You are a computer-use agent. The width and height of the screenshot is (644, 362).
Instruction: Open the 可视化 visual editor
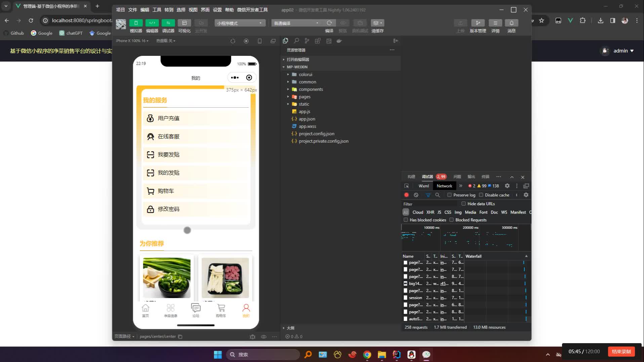184,23
